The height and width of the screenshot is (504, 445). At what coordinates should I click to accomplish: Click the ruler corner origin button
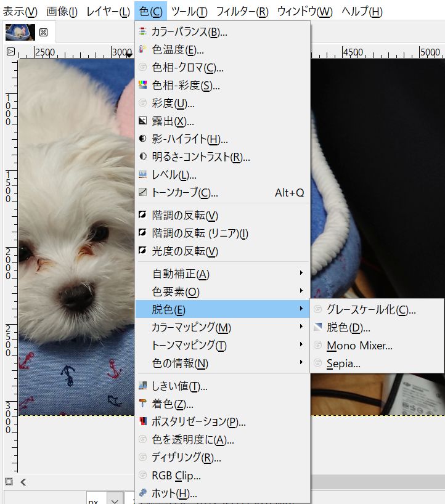(x=10, y=51)
